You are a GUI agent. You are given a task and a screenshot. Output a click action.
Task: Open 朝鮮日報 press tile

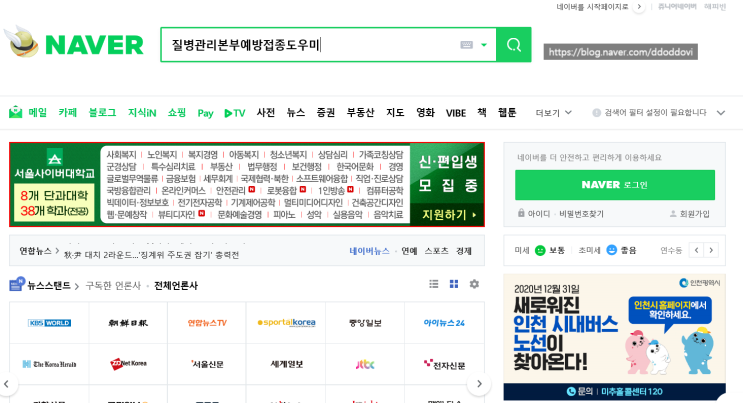[x=128, y=323]
